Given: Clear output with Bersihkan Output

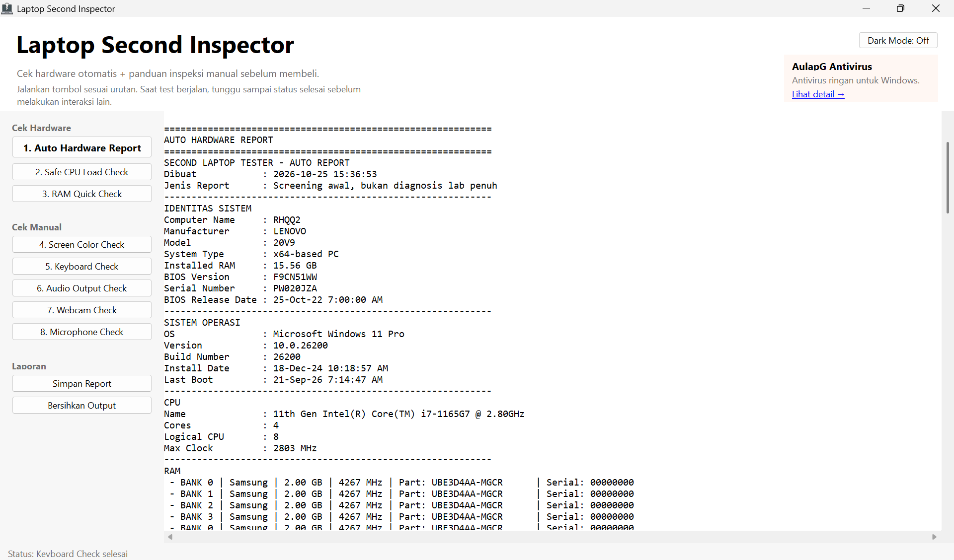Looking at the screenshot, I should [82, 406].
